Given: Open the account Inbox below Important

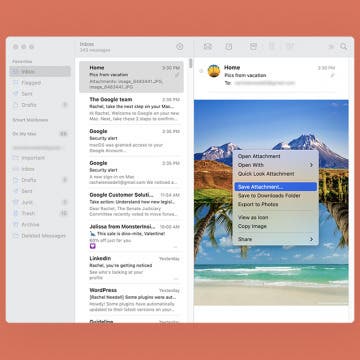Looking at the screenshot, I should click(40, 169).
